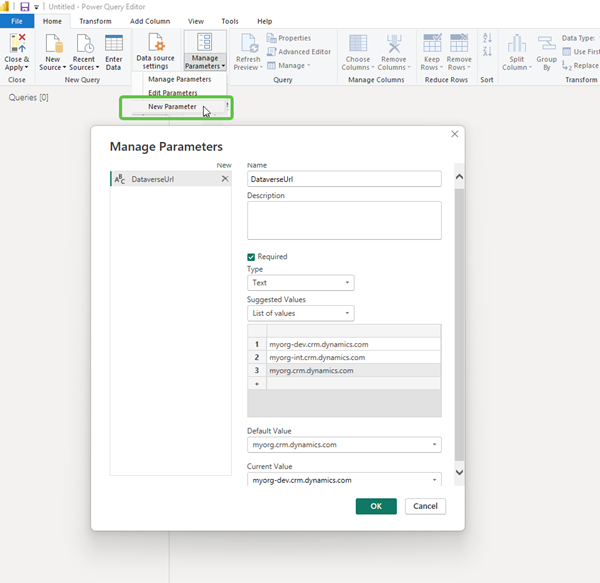This screenshot has width=600, height=583.
Task: Select DataverseUrl in parameter list
Action: 171,179
